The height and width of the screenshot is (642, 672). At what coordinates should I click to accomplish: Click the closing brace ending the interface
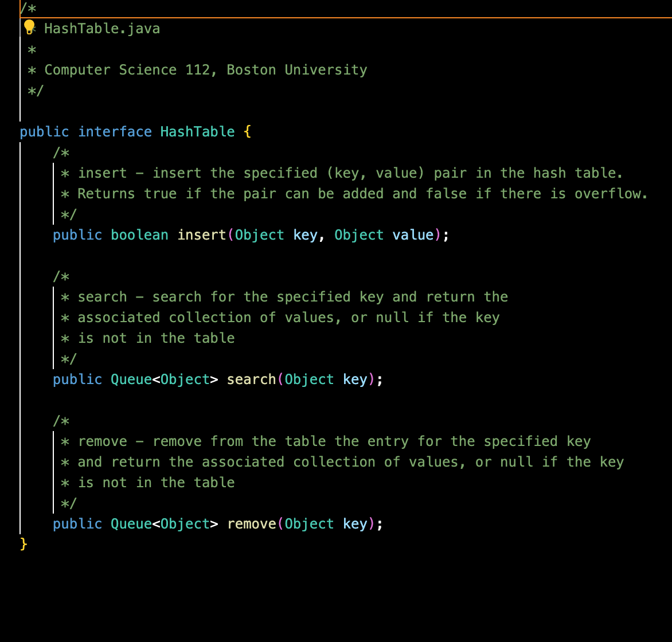[x=23, y=544]
